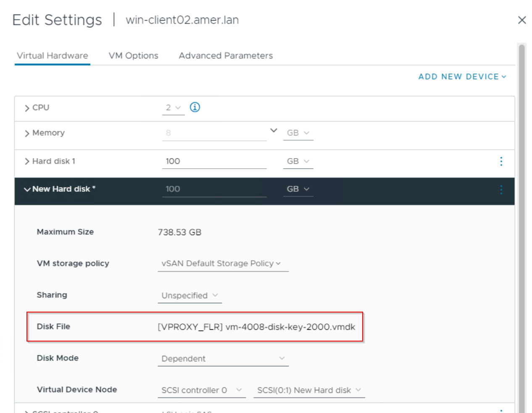Open the New Hard disk ellipsis actions menu

point(501,190)
